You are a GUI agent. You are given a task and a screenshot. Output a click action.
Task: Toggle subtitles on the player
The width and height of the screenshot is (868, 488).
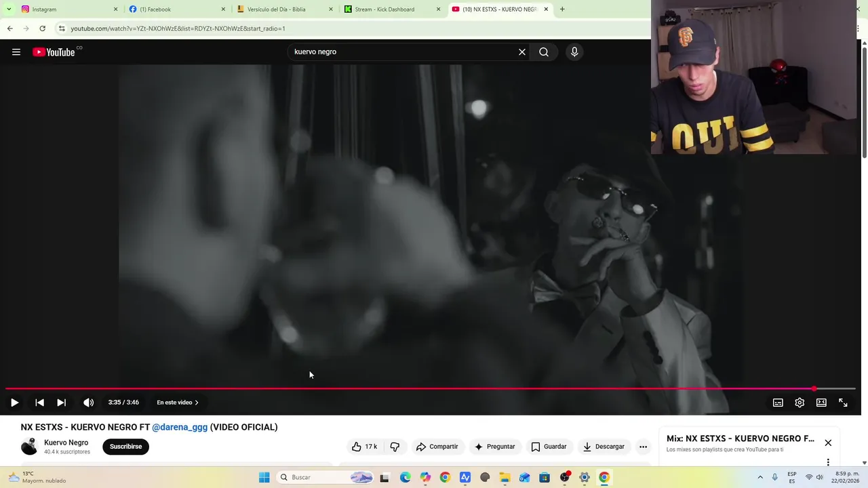coord(778,403)
